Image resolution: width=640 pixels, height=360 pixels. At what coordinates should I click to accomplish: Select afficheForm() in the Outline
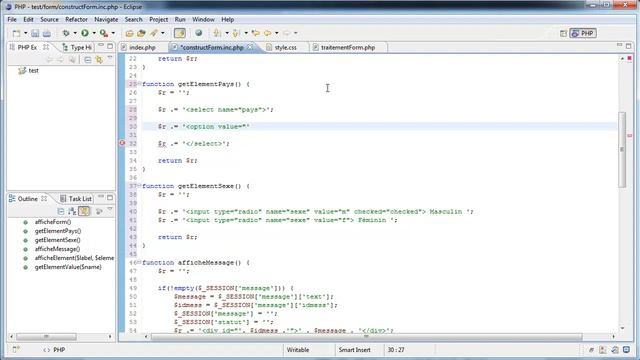point(53,222)
